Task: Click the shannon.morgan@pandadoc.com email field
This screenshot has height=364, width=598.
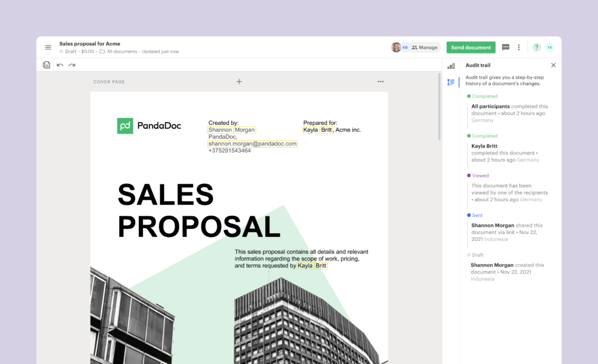Action: (253, 143)
